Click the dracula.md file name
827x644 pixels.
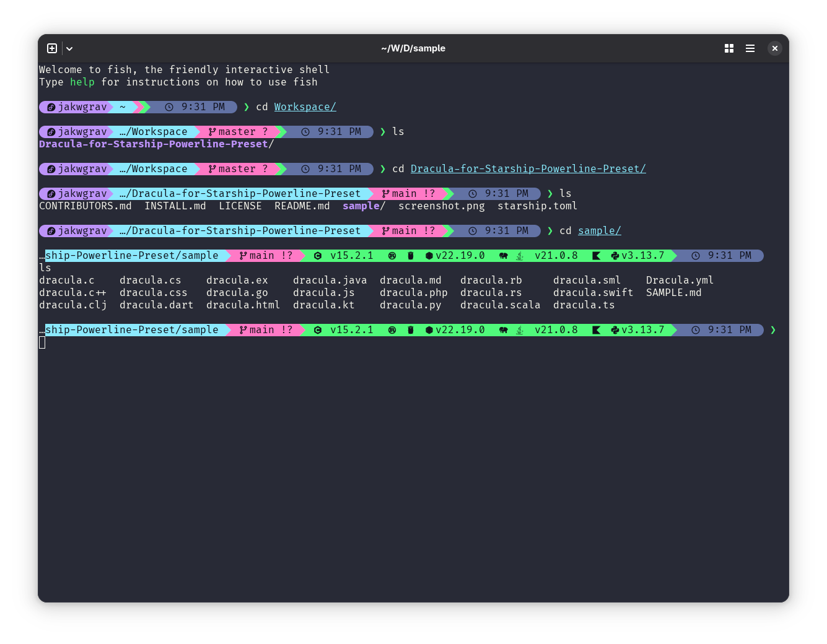tap(411, 281)
